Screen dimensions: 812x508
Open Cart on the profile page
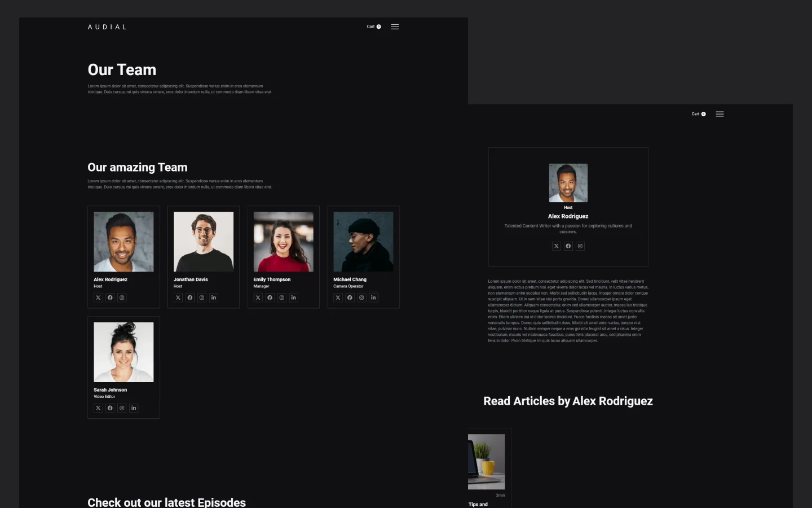tap(699, 114)
